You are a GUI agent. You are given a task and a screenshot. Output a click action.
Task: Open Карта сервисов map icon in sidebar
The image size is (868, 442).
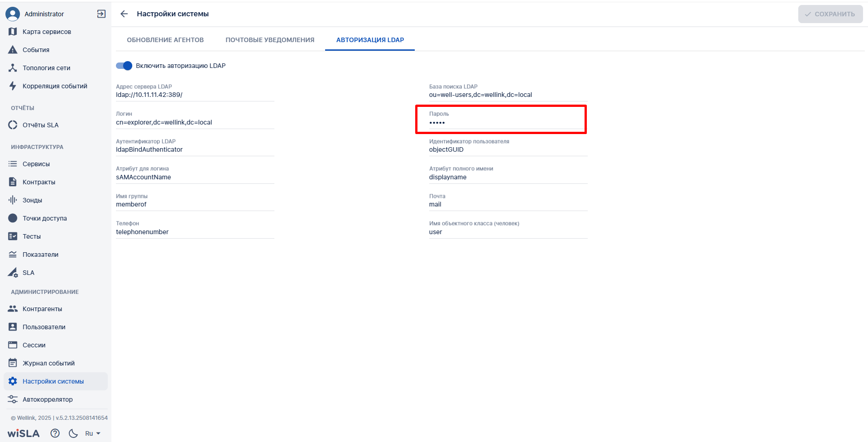point(13,32)
